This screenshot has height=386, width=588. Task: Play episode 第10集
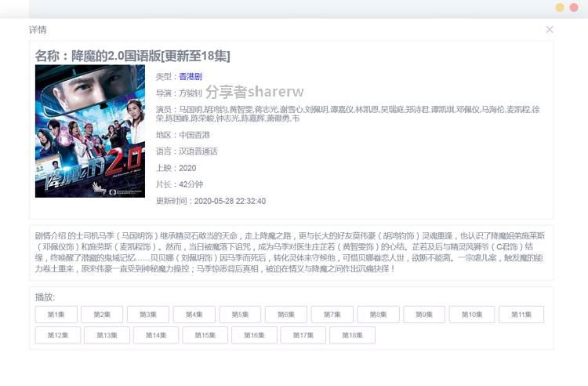pos(472,315)
